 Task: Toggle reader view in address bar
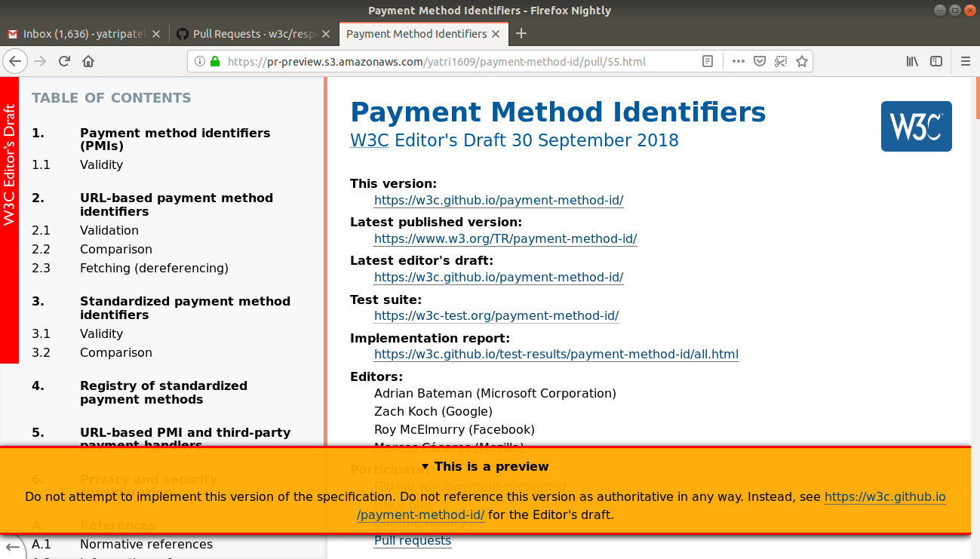click(x=708, y=62)
